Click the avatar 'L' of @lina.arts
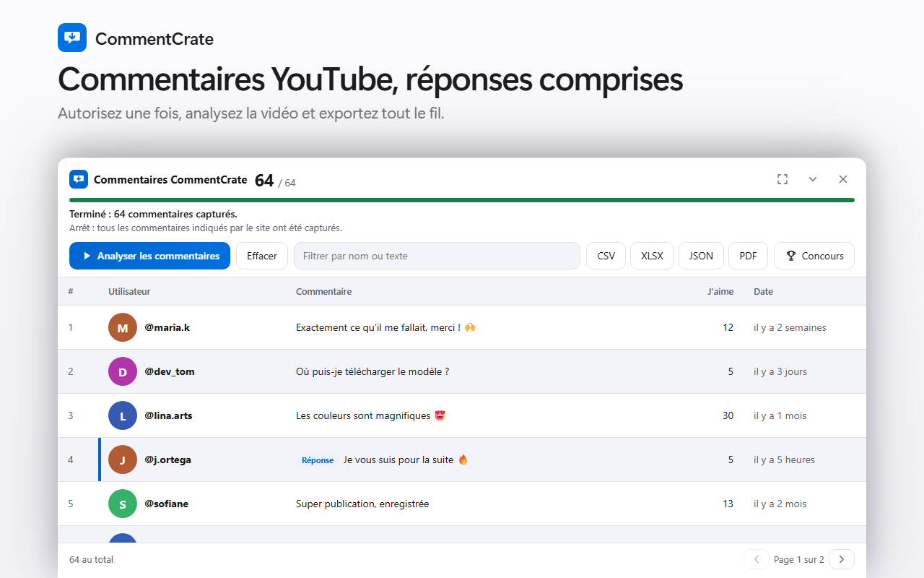This screenshot has width=924, height=578. point(123,415)
